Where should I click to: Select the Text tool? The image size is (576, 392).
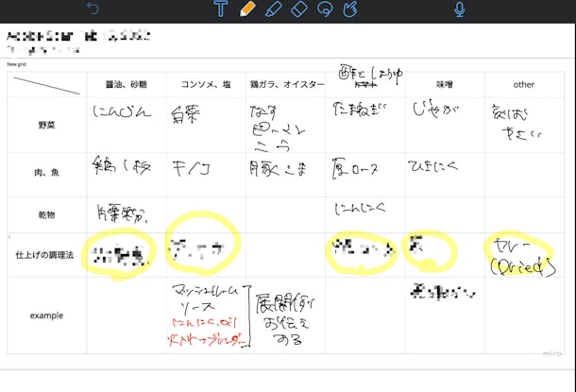tap(220, 9)
